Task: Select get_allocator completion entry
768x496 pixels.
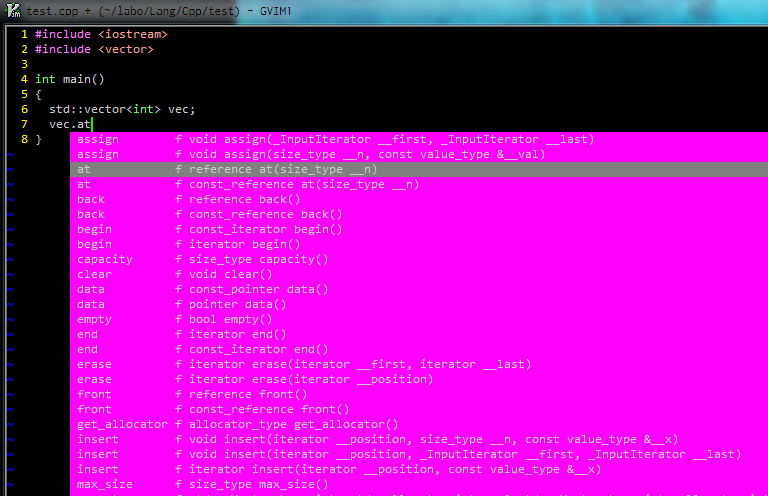Action: pos(419,424)
